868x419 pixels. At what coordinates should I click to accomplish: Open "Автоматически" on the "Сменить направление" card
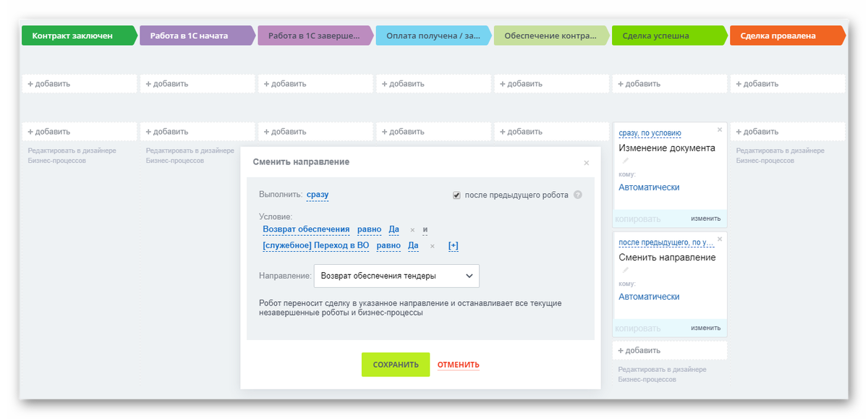651,296
